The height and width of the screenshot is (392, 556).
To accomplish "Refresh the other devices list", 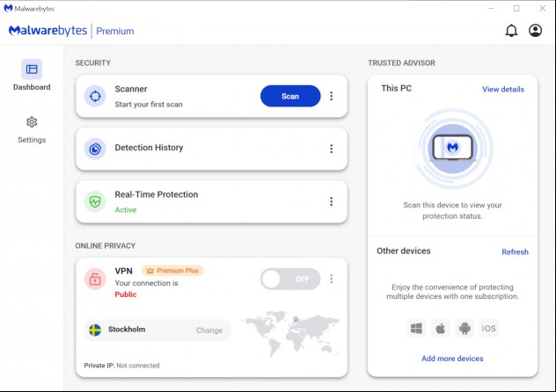I will click(515, 251).
